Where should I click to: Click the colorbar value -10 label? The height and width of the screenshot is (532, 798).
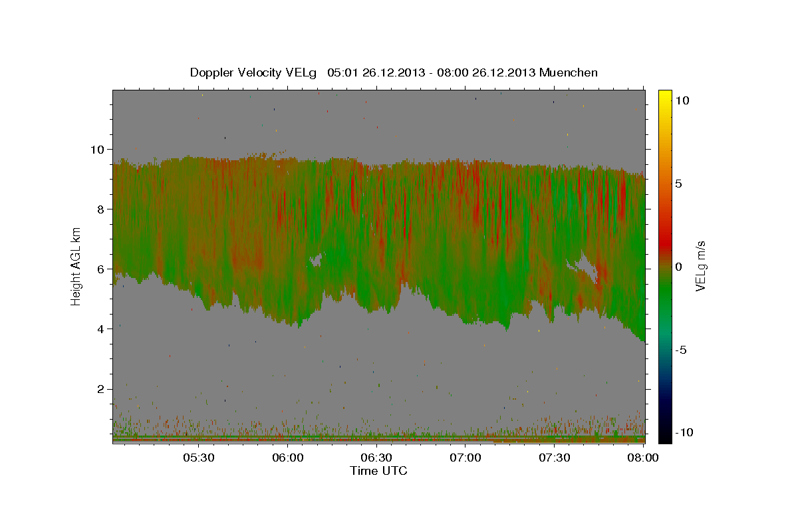[x=685, y=432]
